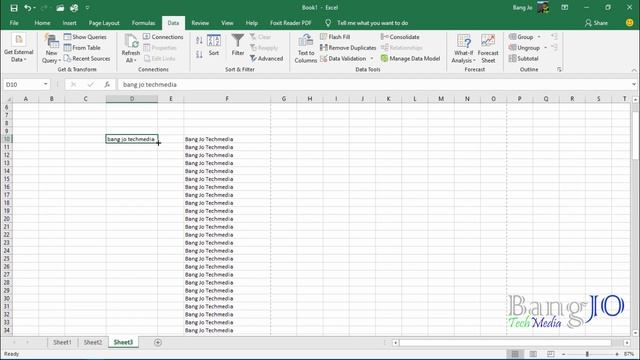Switch to Sheet2 tab
Screen dimensions: 640x360
tap(93, 342)
